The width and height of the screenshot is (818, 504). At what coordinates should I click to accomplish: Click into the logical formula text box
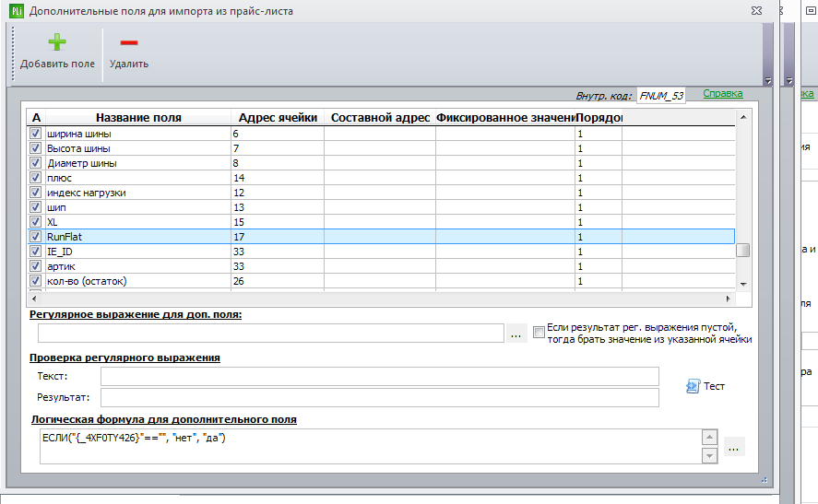tap(371, 446)
